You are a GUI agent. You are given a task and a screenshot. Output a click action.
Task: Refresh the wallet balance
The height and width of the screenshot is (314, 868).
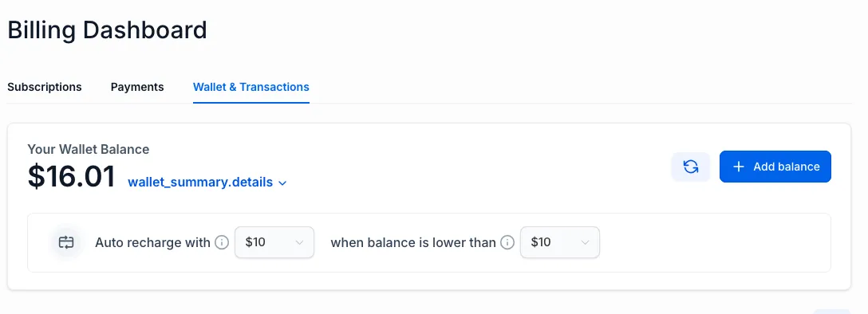tap(690, 167)
